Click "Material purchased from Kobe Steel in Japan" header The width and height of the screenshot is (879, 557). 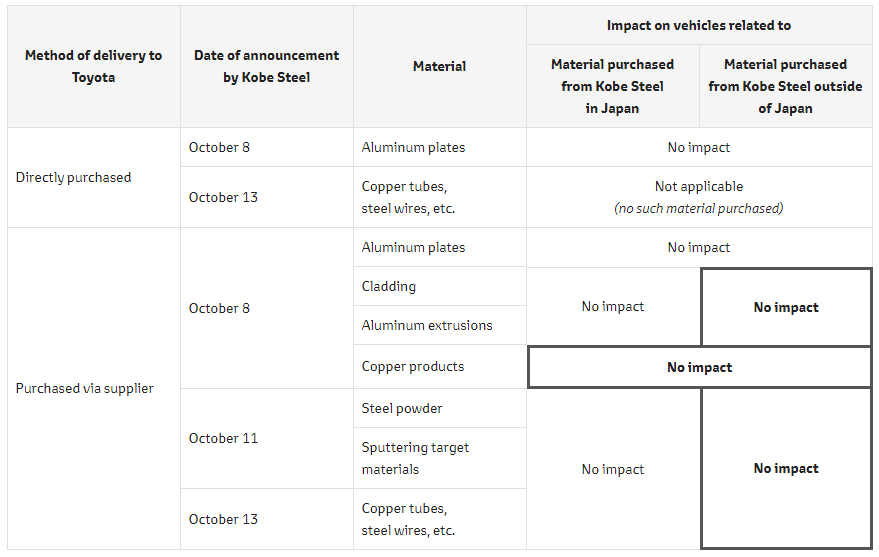point(612,86)
